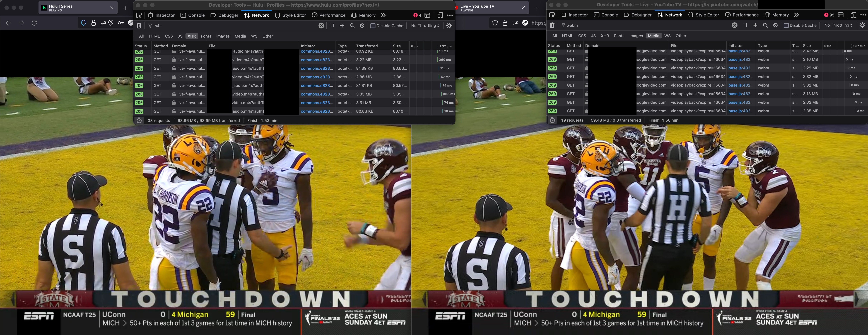This screenshot has height=335, width=868.
Task: Toggle responsive design mode in YouTube TV DevTools
Action: click(x=853, y=15)
